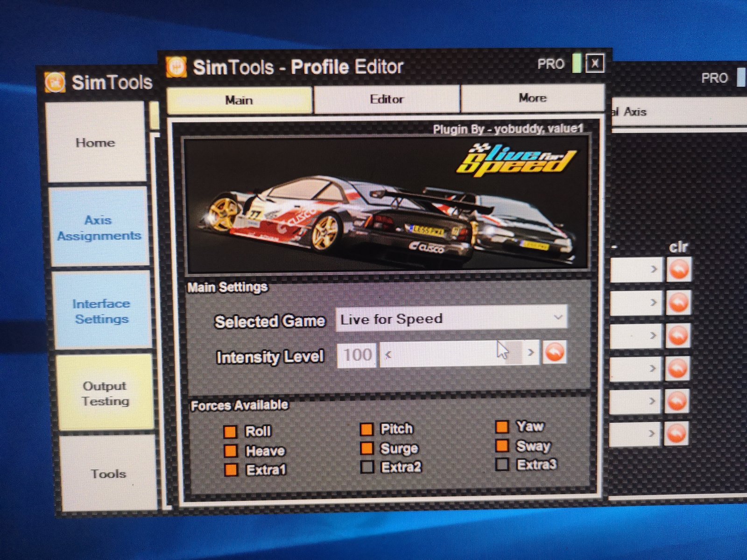
Task: Enable the Extra2 checkbox
Action: click(x=367, y=467)
